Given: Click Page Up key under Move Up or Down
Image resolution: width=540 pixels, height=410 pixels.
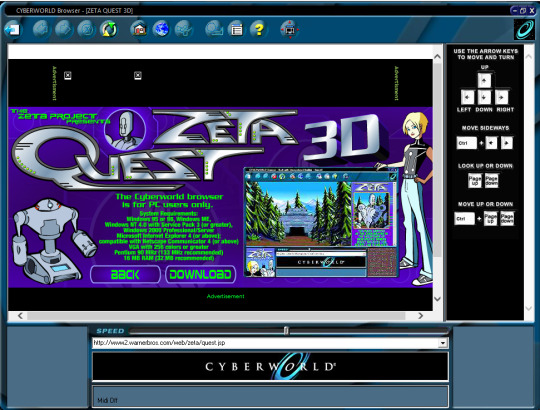Looking at the screenshot, I should (490, 219).
